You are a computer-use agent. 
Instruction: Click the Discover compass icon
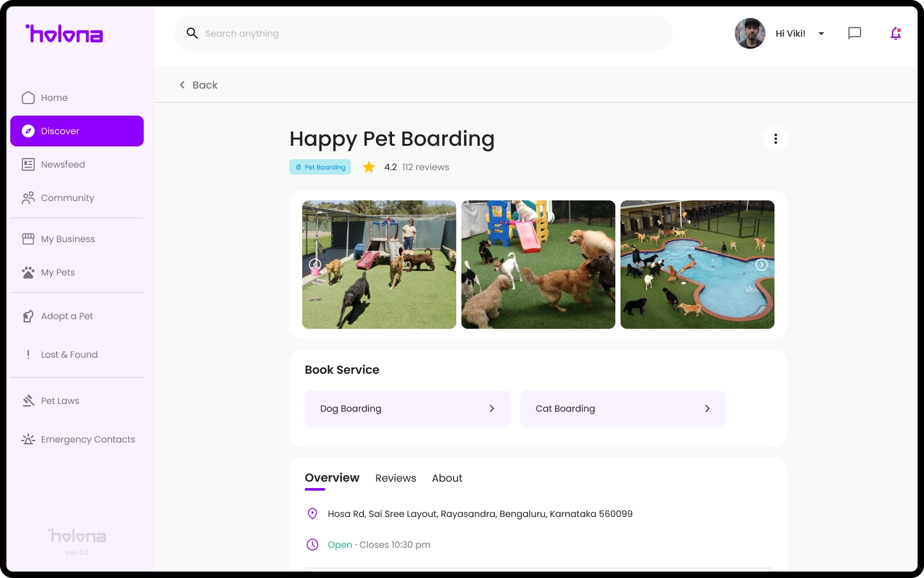(x=28, y=131)
